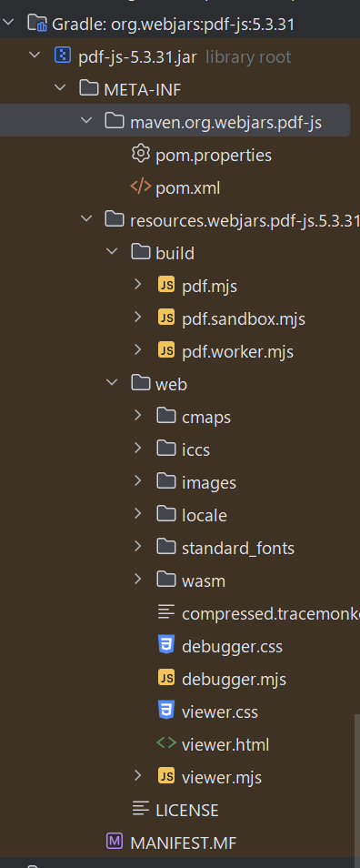Click the iccs folder icon
The image size is (360, 868).
[x=166, y=448]
